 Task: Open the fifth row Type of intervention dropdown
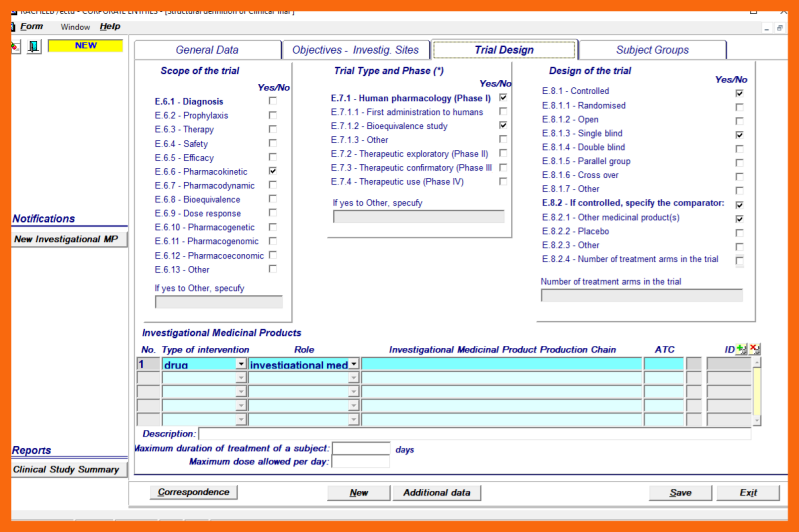point(241,419)
